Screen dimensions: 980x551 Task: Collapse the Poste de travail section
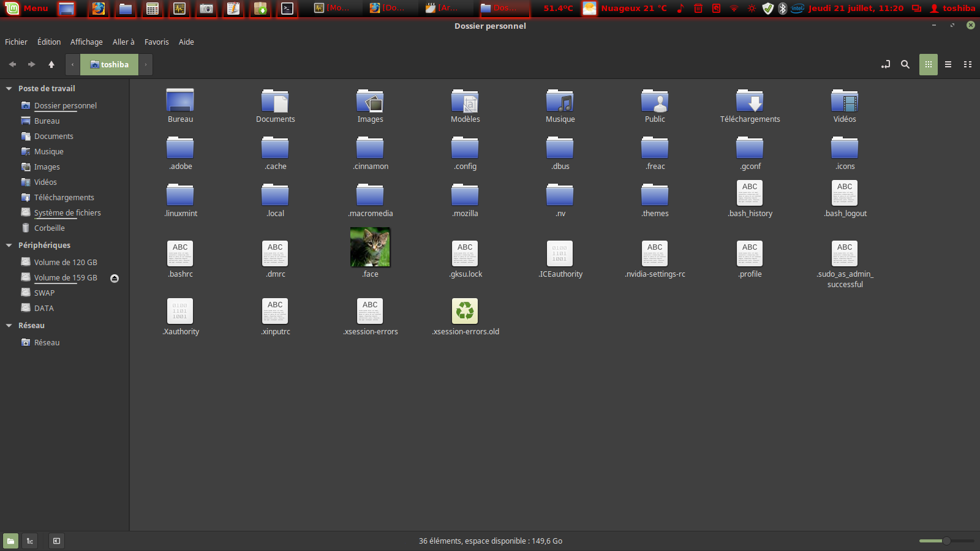point(9,89)
